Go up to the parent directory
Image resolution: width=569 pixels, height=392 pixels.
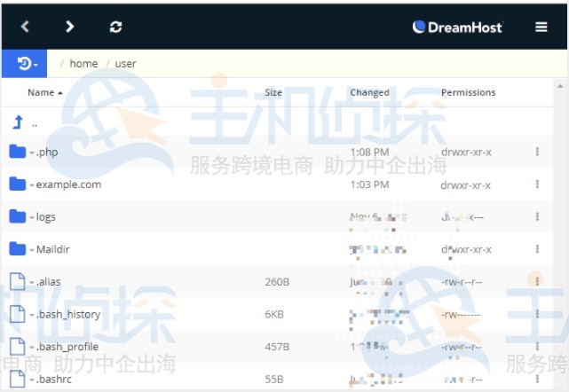18,122
